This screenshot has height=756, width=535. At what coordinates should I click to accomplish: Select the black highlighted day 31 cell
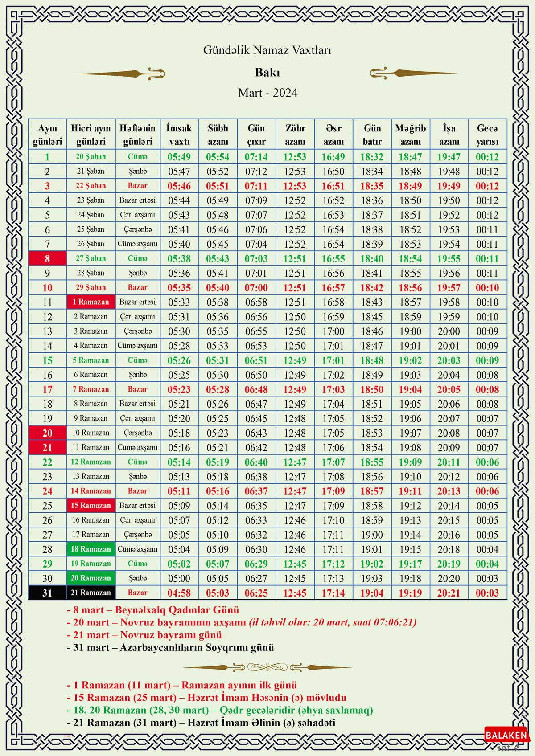point(47,593)
